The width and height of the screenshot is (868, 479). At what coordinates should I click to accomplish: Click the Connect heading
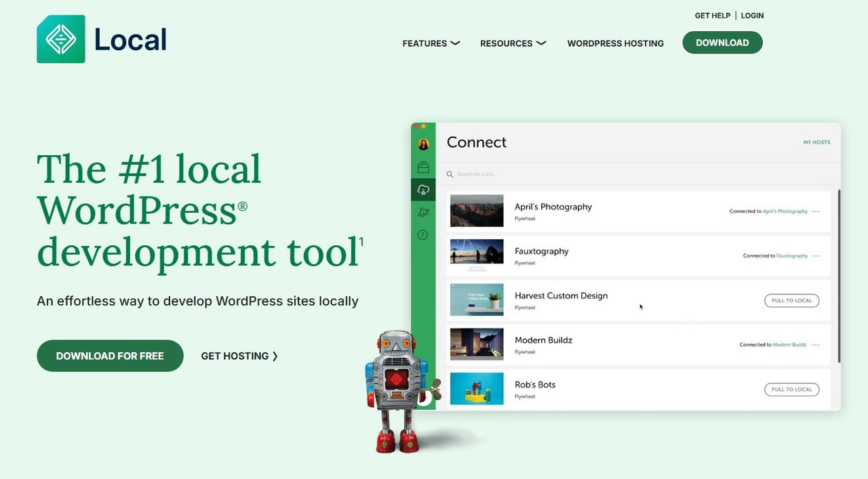point(477,142)
